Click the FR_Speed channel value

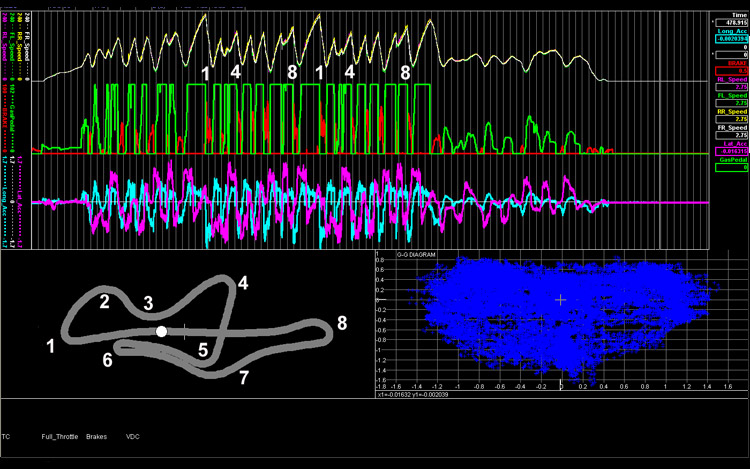(728, 135)
